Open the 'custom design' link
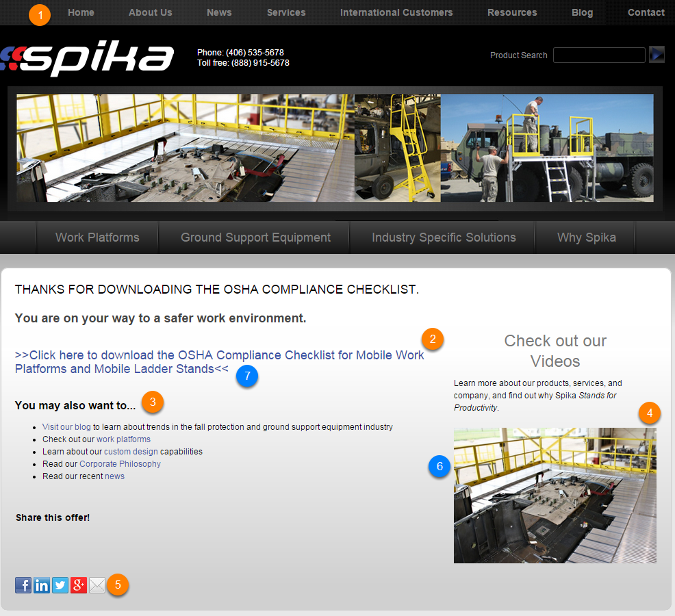The width and height of the screenshot is (675, 616). coord(131,452)
